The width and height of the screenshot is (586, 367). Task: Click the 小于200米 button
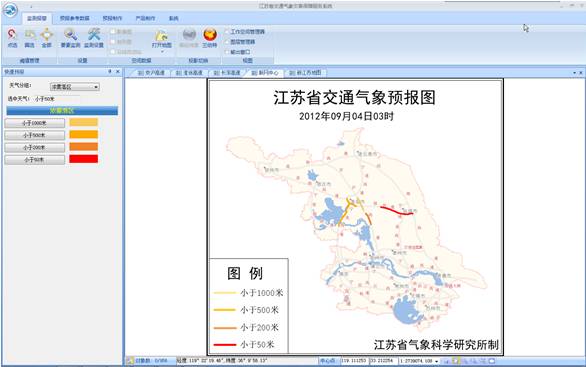coord(34,147)
